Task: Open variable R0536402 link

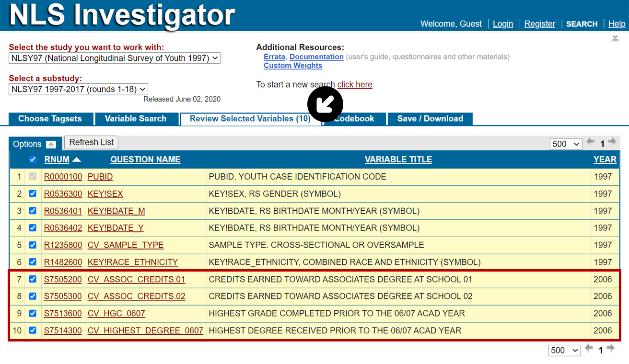Action: click(63, 228)
